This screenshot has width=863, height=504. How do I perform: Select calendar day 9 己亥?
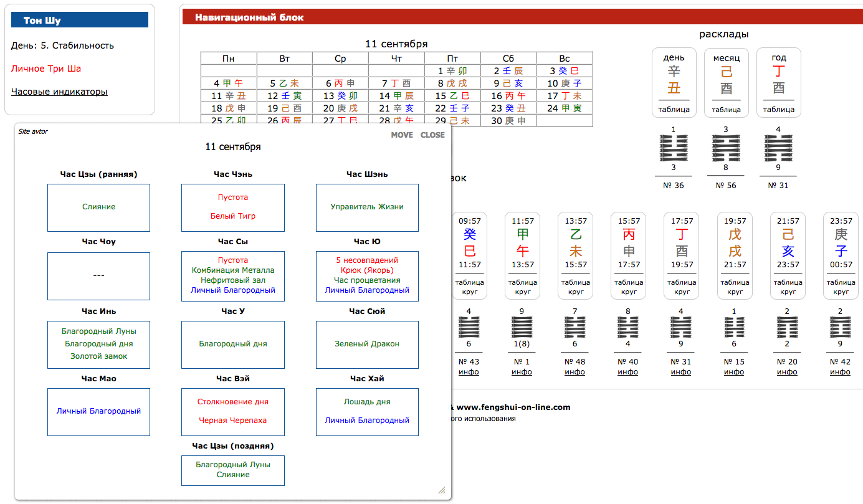point(508,83)
